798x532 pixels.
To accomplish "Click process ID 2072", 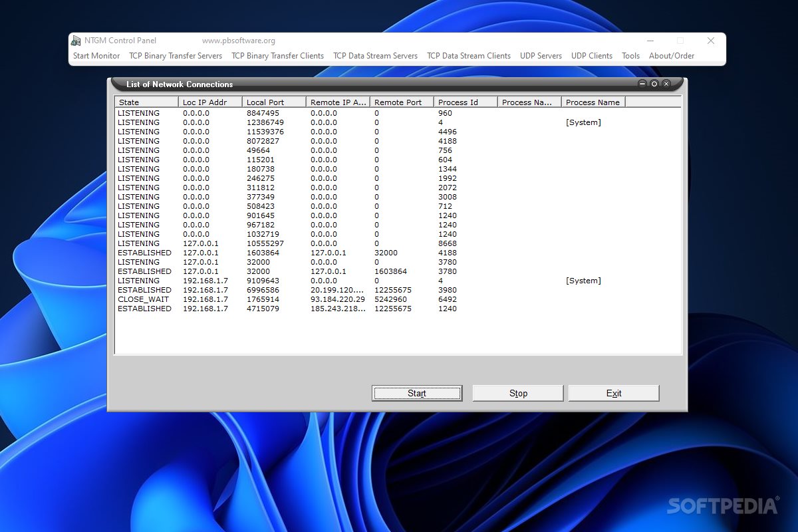I will (x=448, y=188).
